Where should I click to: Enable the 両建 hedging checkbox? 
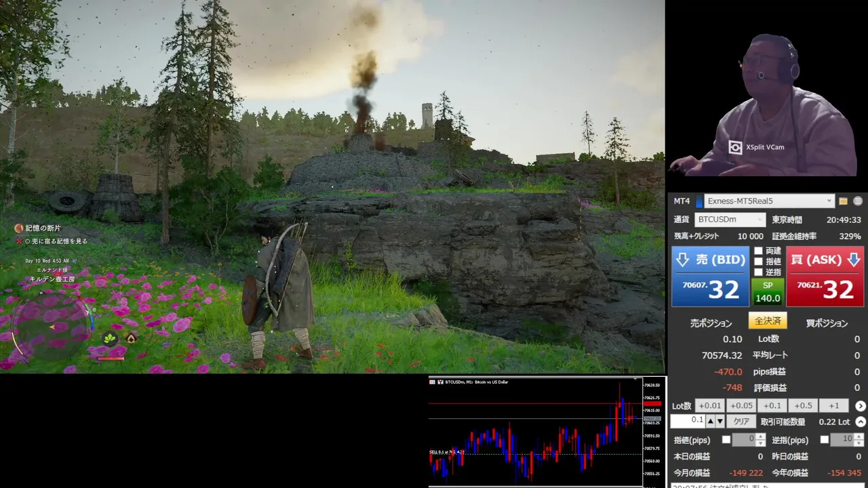759,251
